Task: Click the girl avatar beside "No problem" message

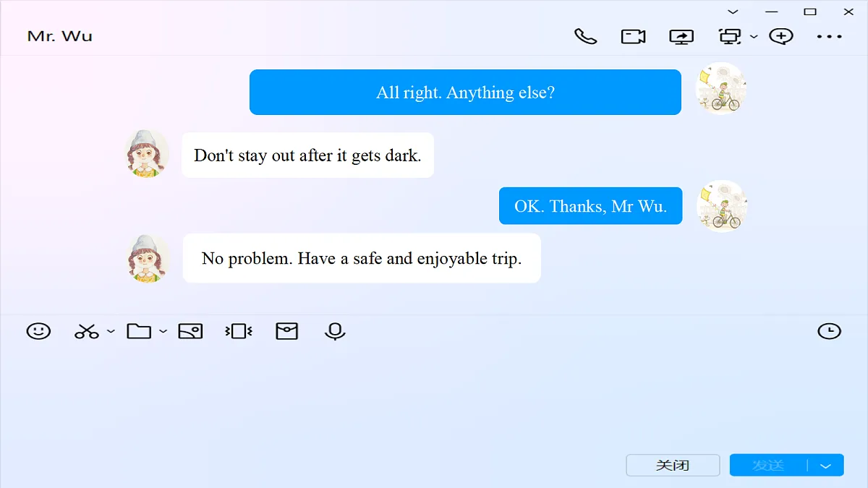Action: tap(148, 258)
